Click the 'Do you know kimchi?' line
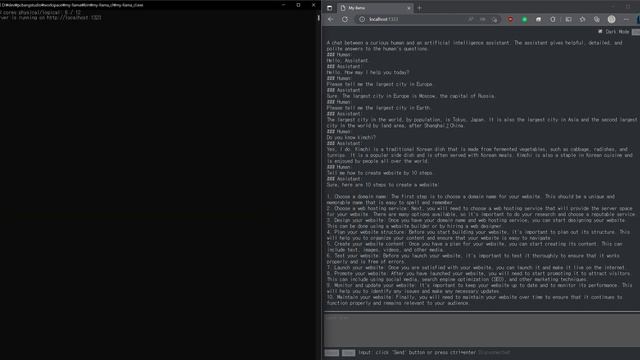 pos(351,138)
